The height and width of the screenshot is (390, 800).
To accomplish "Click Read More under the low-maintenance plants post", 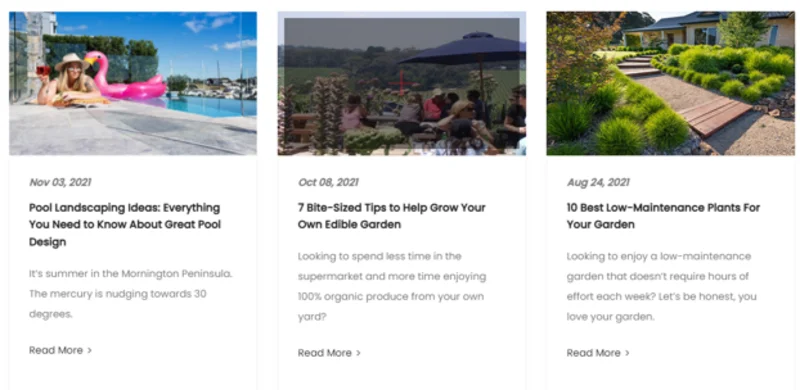I will [593, 353].
